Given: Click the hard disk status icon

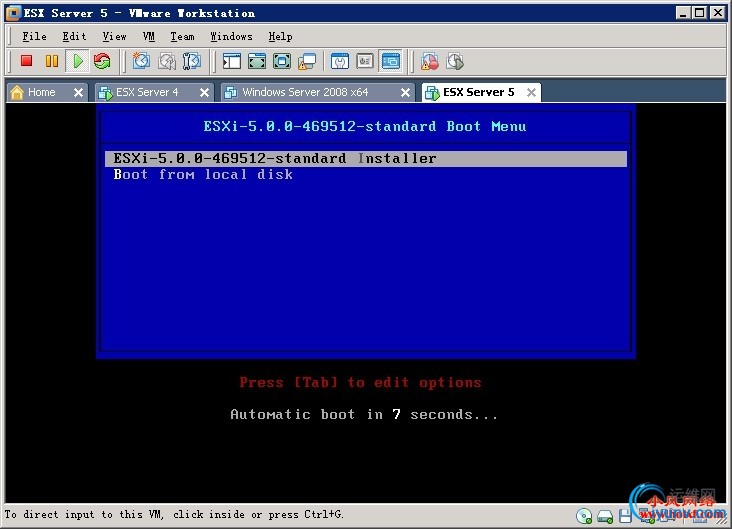Looking at the screenshot, I should point(605,516).
